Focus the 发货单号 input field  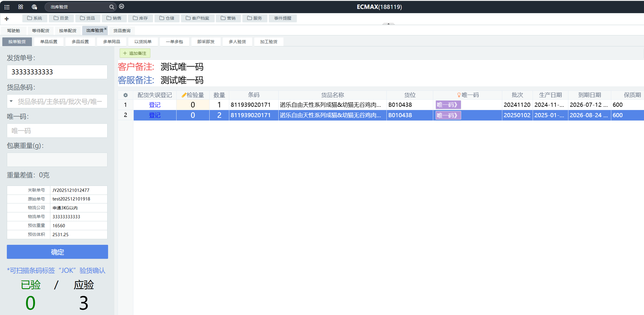57,72
